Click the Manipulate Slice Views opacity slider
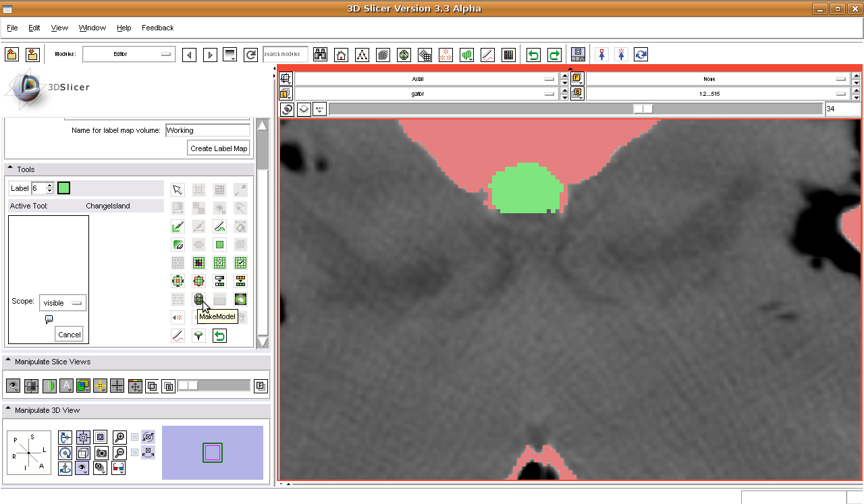 (214, 386)
